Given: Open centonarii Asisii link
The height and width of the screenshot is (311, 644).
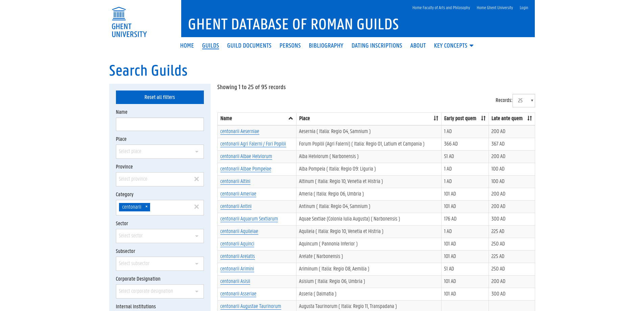Looking at the screenshot, I should click(235, 282).
